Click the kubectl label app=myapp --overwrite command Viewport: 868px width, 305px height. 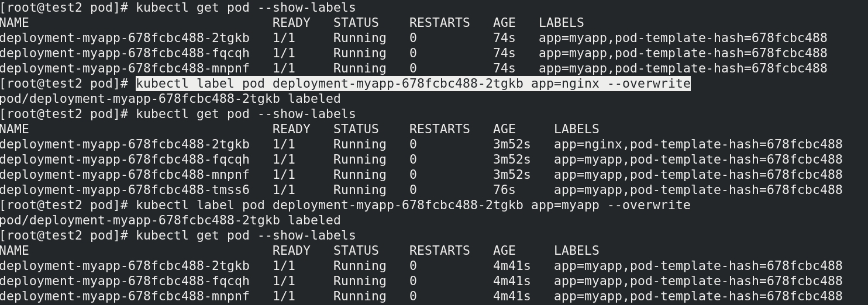(x=413, y=205)
